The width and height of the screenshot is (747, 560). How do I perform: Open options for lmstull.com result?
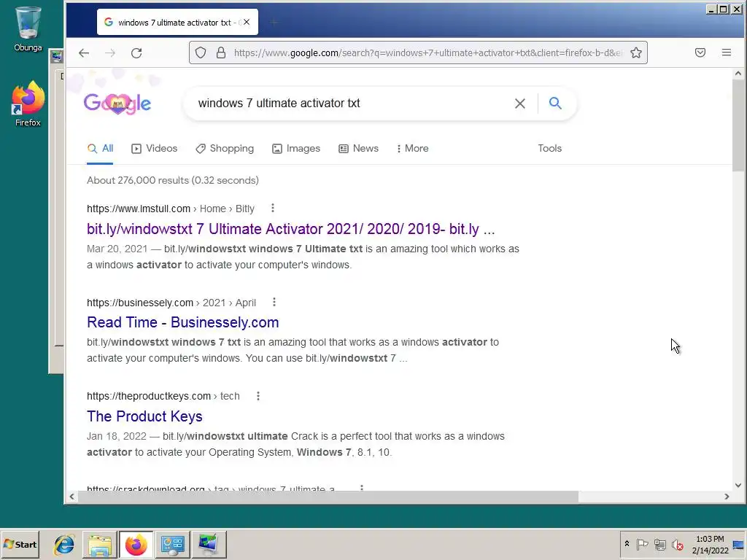[x=273, y=208]
